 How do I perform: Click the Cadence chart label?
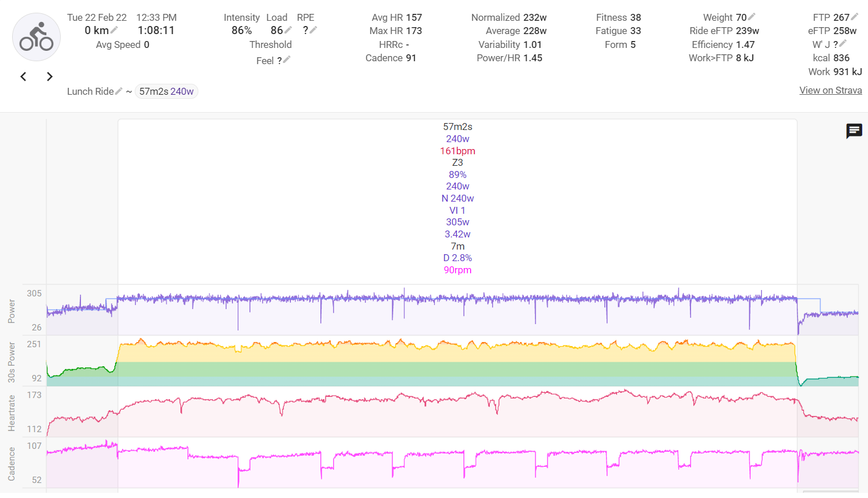(12, 463)
